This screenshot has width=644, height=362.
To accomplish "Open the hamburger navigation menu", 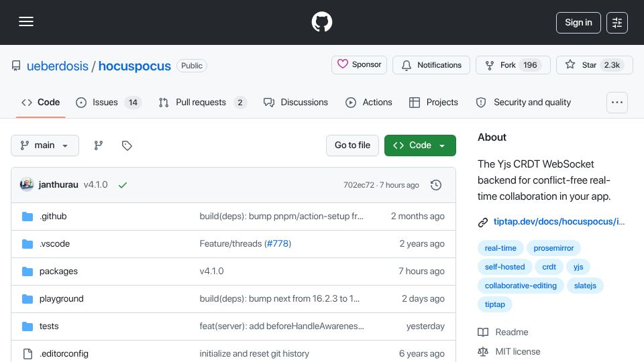I will tap(26, 21).
